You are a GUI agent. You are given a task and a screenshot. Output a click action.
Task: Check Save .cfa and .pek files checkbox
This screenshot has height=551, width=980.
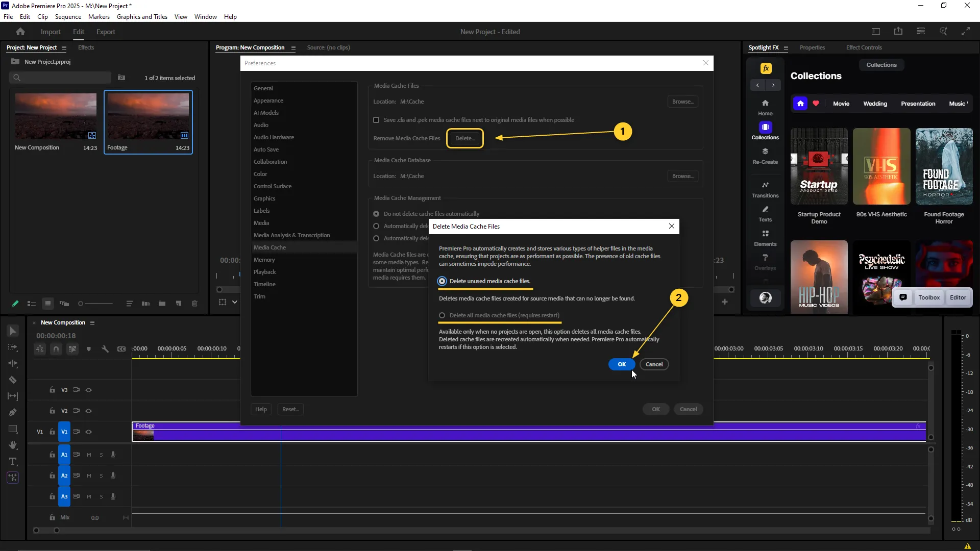pyautogui.click(x=376, y=120)
